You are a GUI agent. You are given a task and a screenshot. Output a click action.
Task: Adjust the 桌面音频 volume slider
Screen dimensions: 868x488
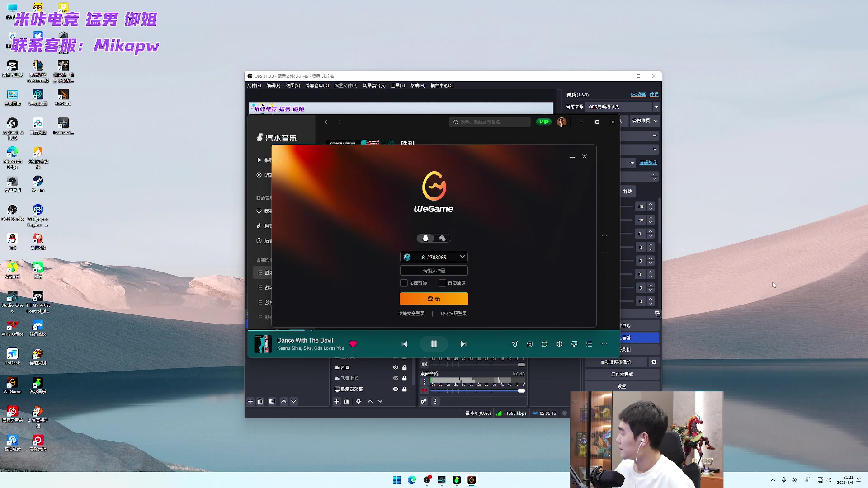[x=477, y=390]
